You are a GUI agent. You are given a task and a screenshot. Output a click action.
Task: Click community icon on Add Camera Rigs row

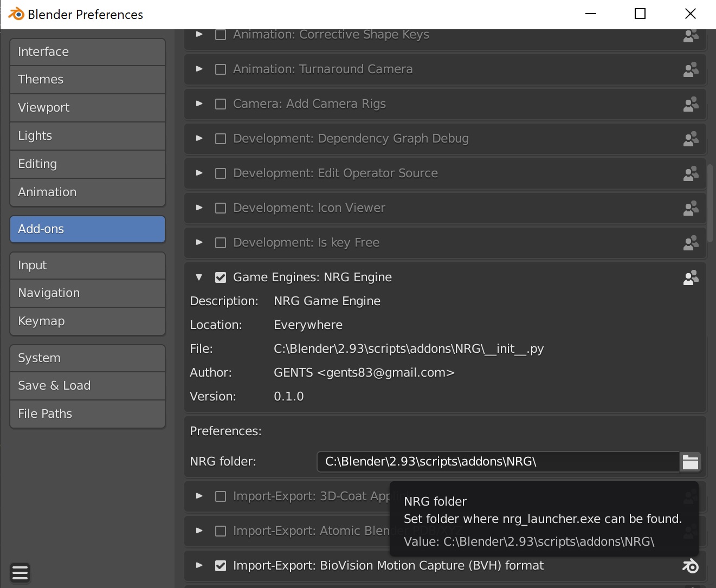click(x=691, y=104)
